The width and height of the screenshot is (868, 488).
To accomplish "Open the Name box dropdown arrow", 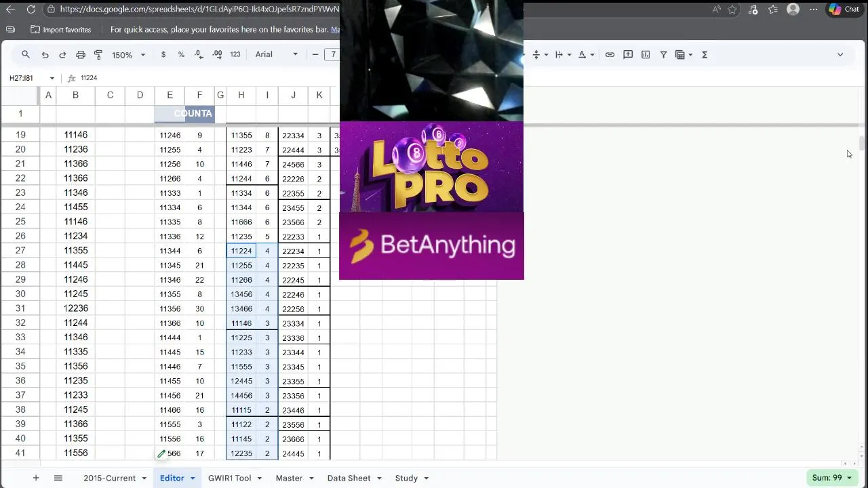I will click(x=52, y=78).
